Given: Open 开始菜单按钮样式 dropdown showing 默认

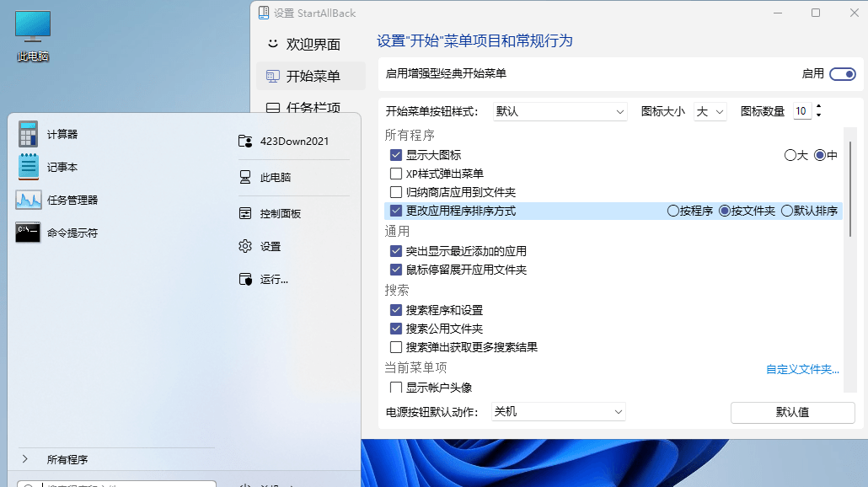Looking at the screenshot, I should coord(560,112).
